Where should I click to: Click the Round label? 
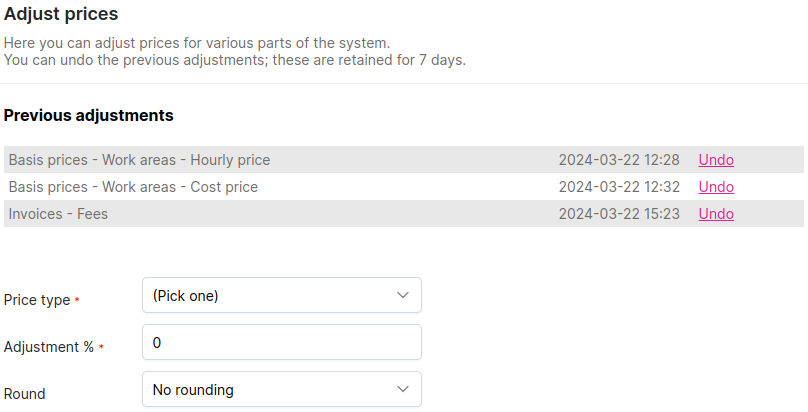25,394
